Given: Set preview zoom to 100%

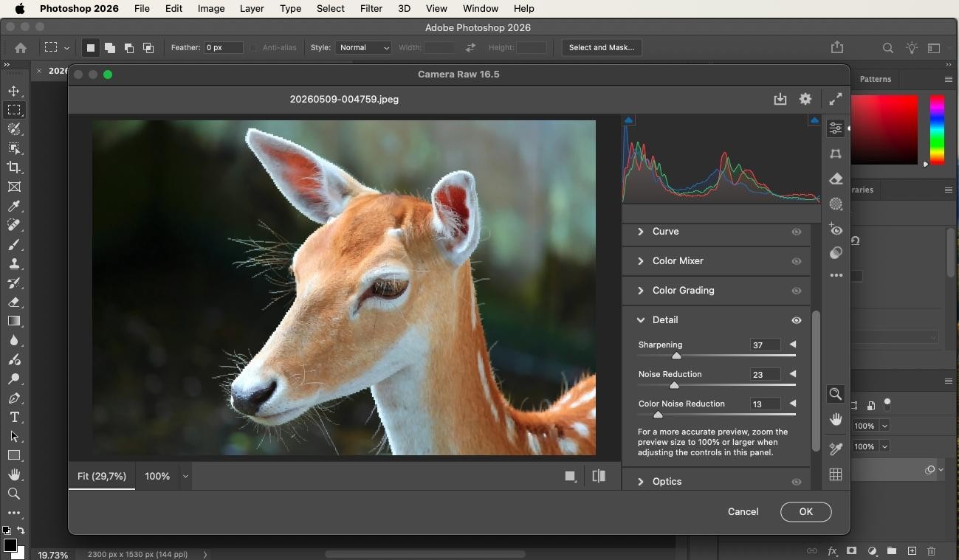Looking at the screenshot, I should click(x=157, y=477).
